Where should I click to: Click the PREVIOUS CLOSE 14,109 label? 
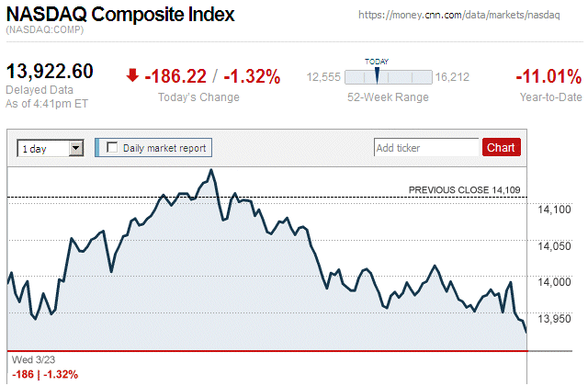464,190
